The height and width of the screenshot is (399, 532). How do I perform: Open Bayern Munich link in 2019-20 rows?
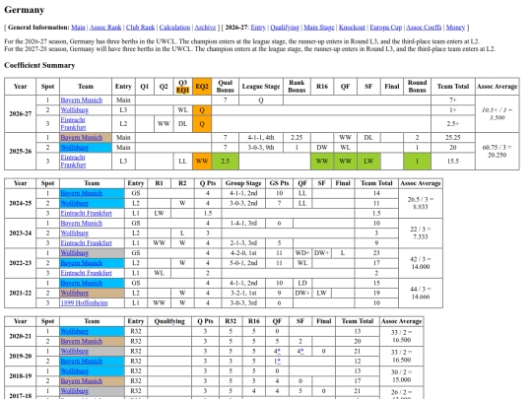click(x=82, y=361)
